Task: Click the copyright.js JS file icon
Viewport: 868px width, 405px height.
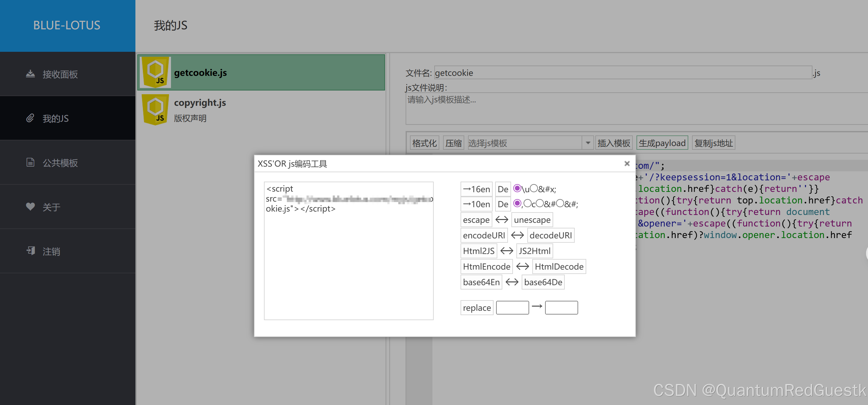Action: [155, 109]
